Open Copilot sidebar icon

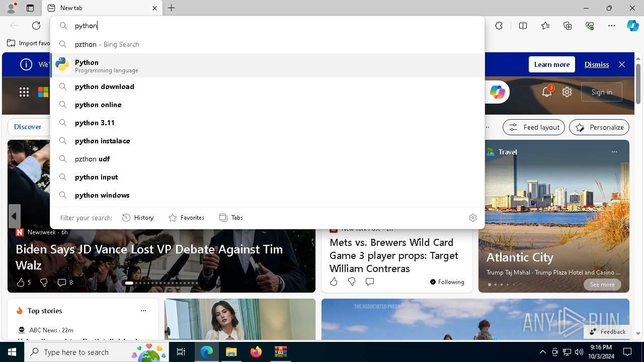point(632,26)
